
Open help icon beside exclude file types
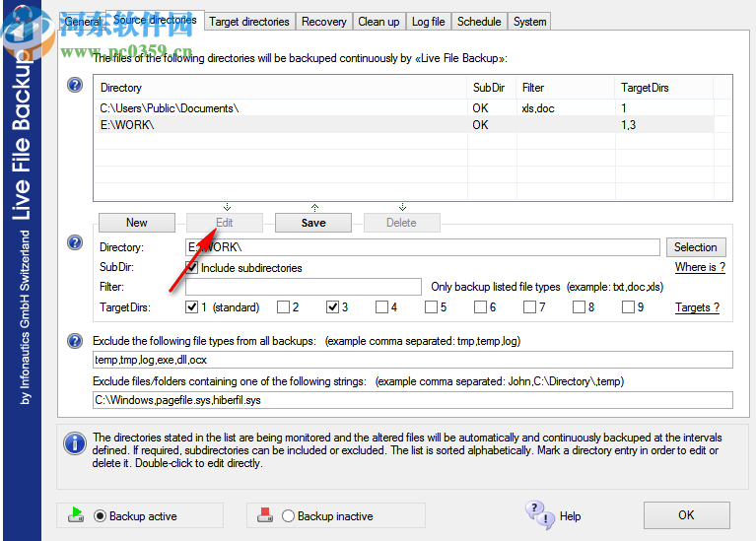point(75,341)
